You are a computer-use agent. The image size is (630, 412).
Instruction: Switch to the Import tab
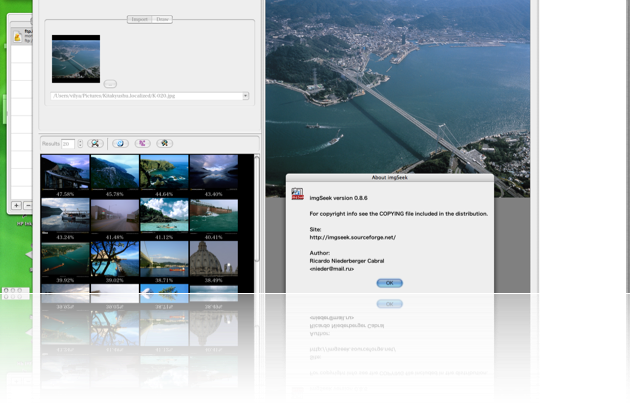point(138,19)
